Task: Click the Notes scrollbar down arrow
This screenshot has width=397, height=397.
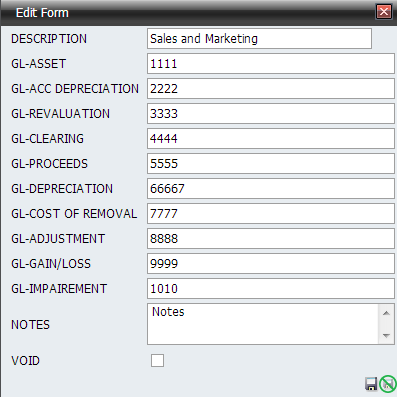Action: pyautogui.click(x=386, y=336)
